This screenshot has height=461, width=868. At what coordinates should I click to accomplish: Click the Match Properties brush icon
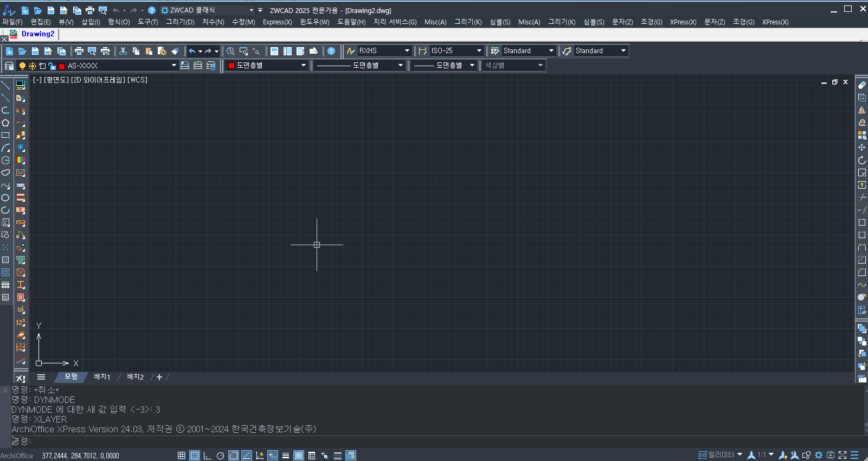[x=175, y=51]
